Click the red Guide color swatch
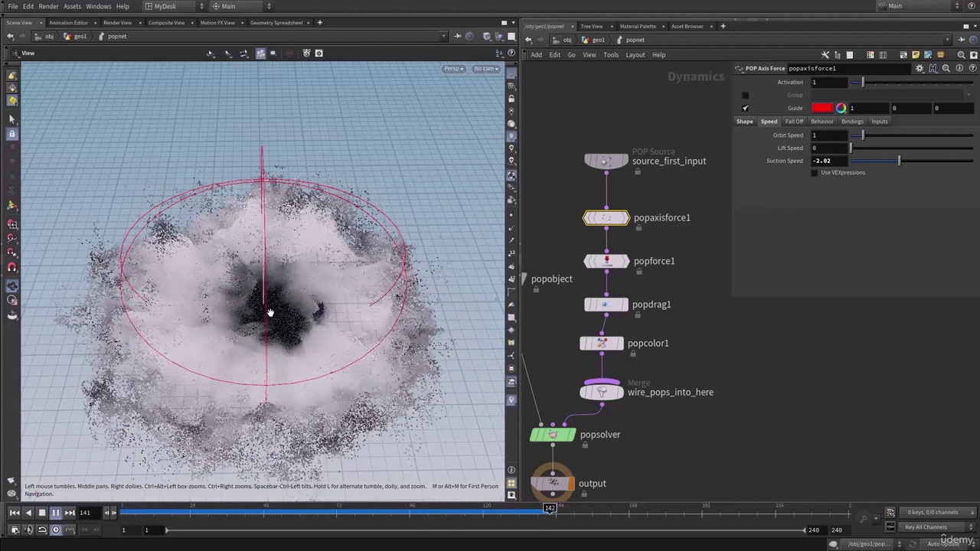The image size is (980, 551). tap(822, 108)
